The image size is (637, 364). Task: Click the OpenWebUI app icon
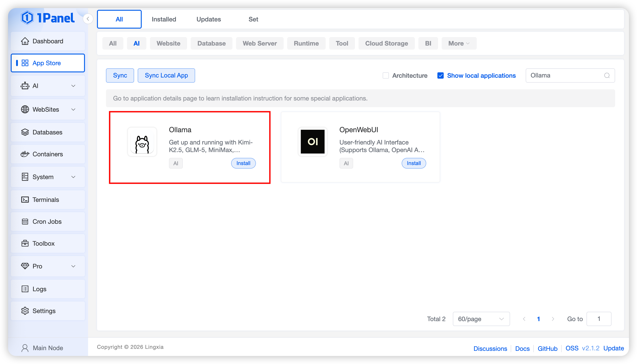point(312,142)
